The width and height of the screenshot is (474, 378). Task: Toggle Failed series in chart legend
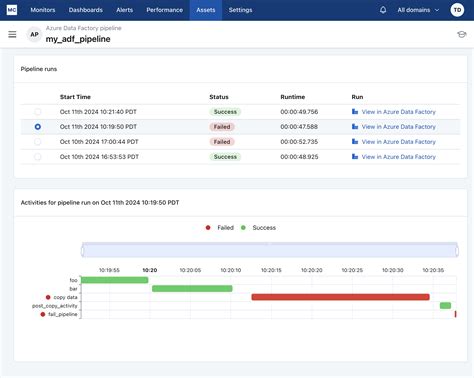pyautogui.click(x=220, y=228)
